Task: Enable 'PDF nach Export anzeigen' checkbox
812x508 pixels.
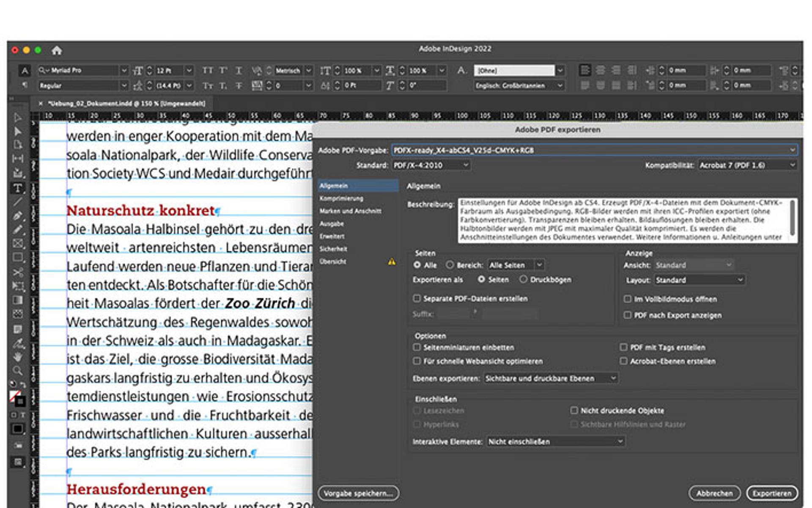Action: (628, 315)
